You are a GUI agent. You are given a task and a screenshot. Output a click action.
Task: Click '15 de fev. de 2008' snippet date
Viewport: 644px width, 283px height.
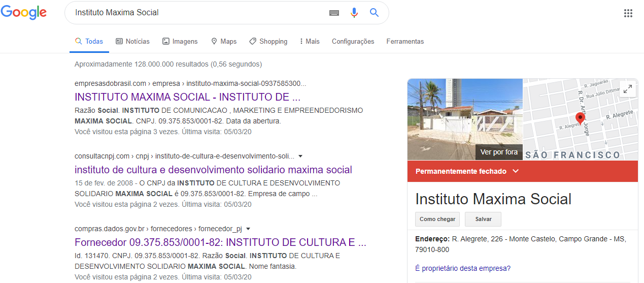click(103, 183)
